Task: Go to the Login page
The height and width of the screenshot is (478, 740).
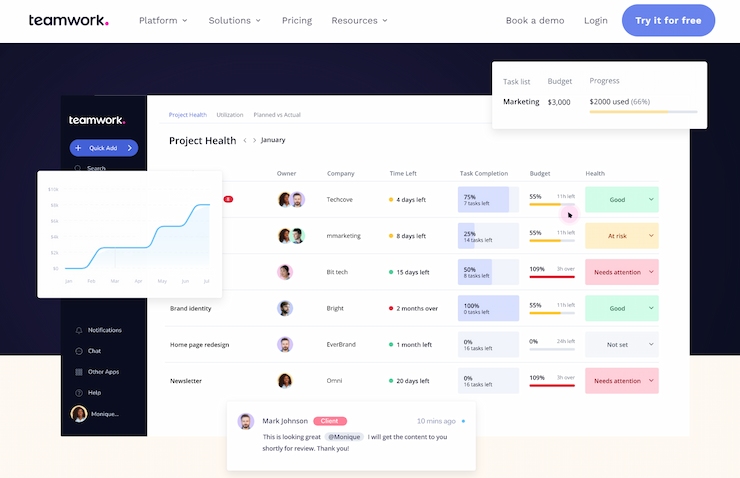Action: 596,20
